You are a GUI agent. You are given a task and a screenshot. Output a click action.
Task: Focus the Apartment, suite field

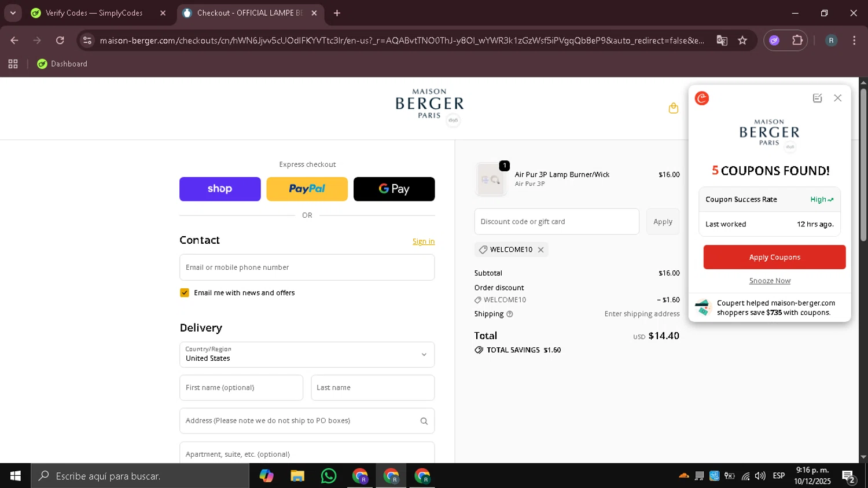pos(307,453)
